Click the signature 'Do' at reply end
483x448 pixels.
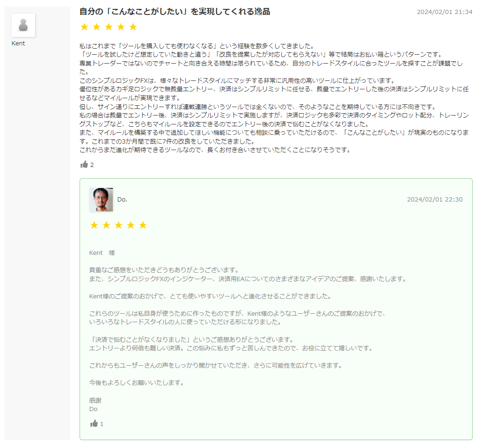(93, 409)
